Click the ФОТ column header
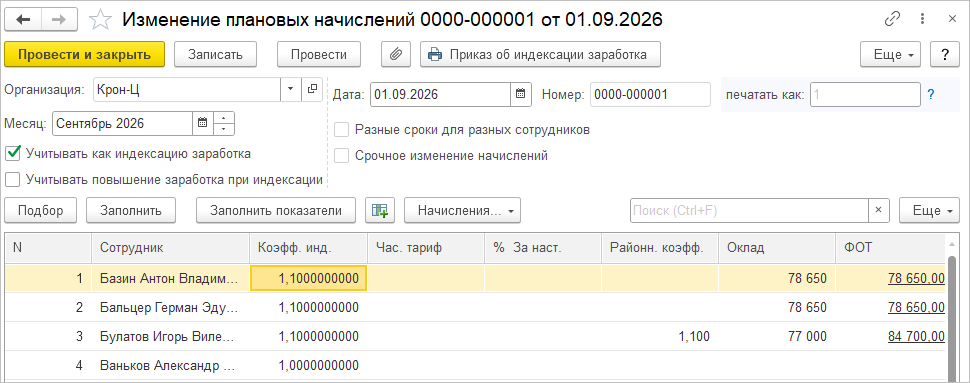This screenshot has height=383, width=970. click(891, 248)
